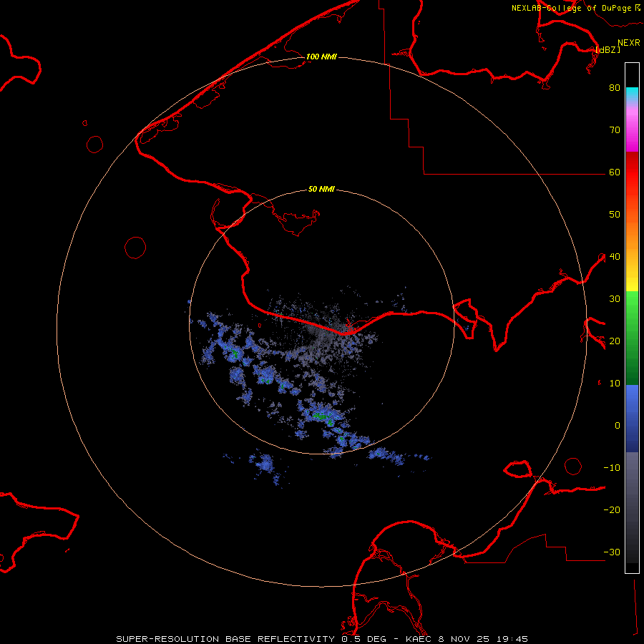The height and width of the screenshot is (644, 644).
Task: Click the 70 value on the dBZ scale
Action: (x=615, y=130)
